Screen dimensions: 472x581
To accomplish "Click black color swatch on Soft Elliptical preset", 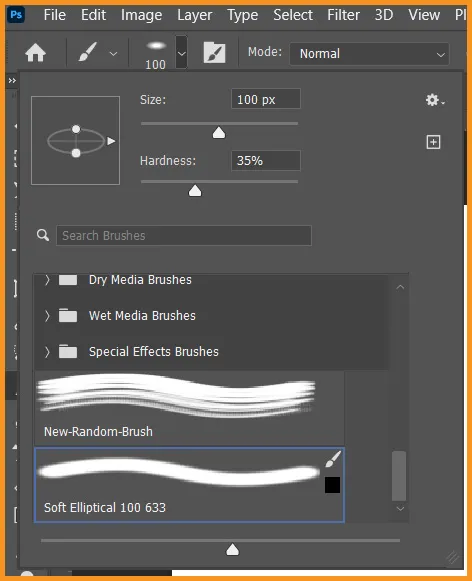I will pos(332,485).
